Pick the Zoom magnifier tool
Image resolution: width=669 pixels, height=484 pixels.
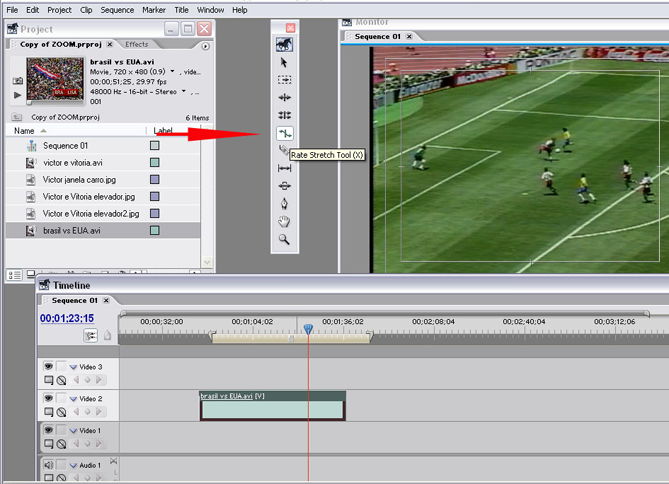284,239
